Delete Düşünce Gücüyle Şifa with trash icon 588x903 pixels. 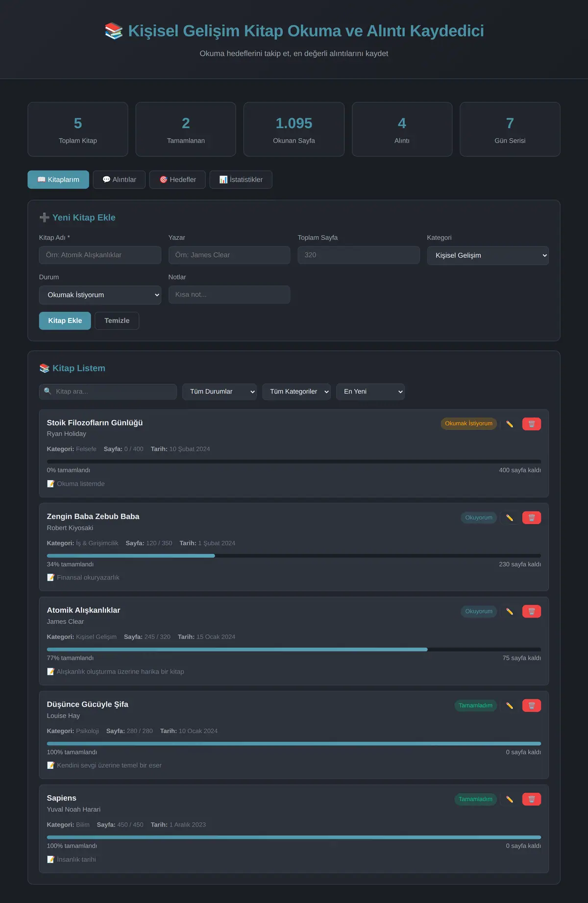[532, 706]
